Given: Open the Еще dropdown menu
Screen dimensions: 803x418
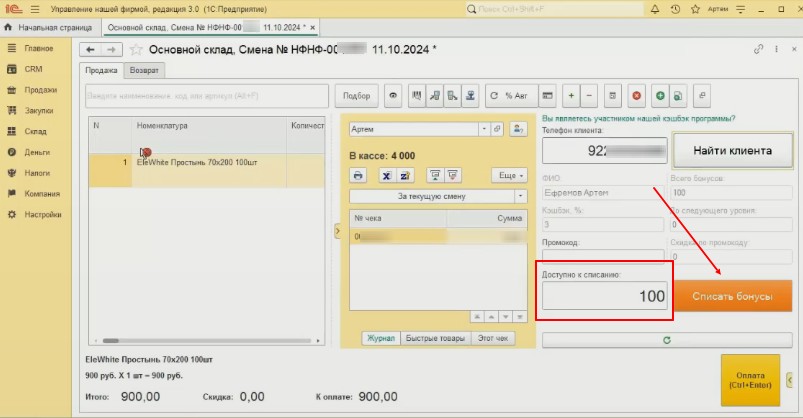Looking at the screenshot, I should 510,176.
